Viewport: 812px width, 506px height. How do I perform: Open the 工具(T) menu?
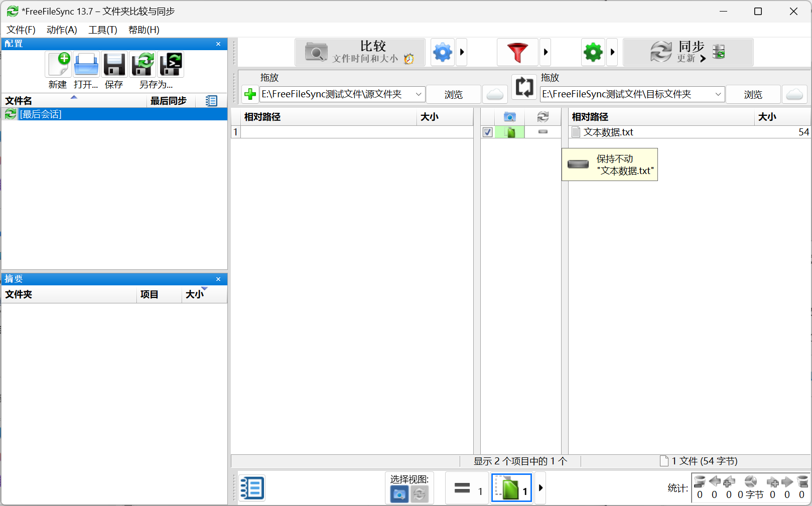point(102,30)
